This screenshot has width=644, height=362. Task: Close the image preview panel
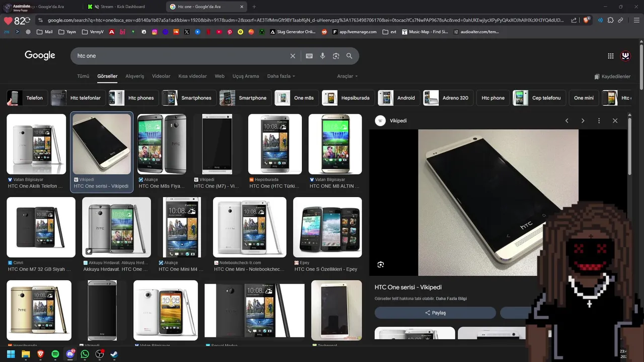coord(615,121)
